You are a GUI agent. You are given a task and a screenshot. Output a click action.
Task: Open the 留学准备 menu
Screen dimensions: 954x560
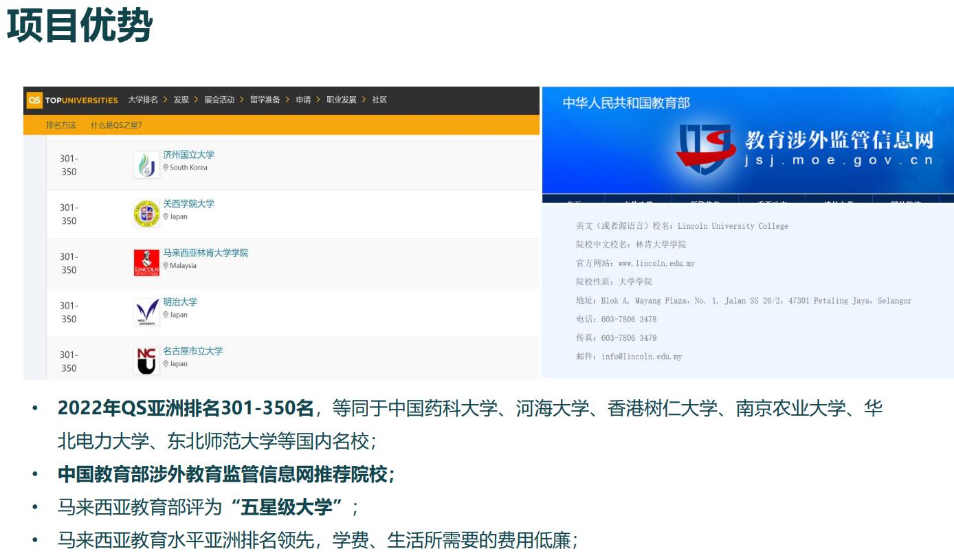[x=265, y=100]
